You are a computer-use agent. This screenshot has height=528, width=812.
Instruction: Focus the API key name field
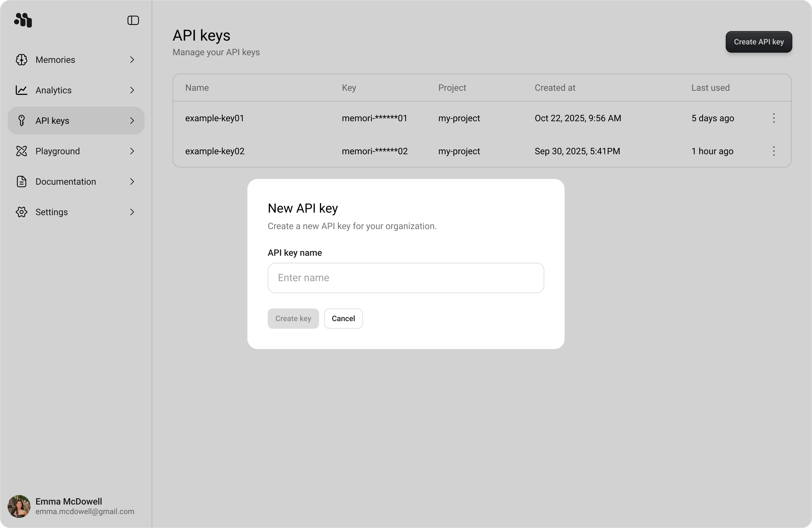(406, 278)
